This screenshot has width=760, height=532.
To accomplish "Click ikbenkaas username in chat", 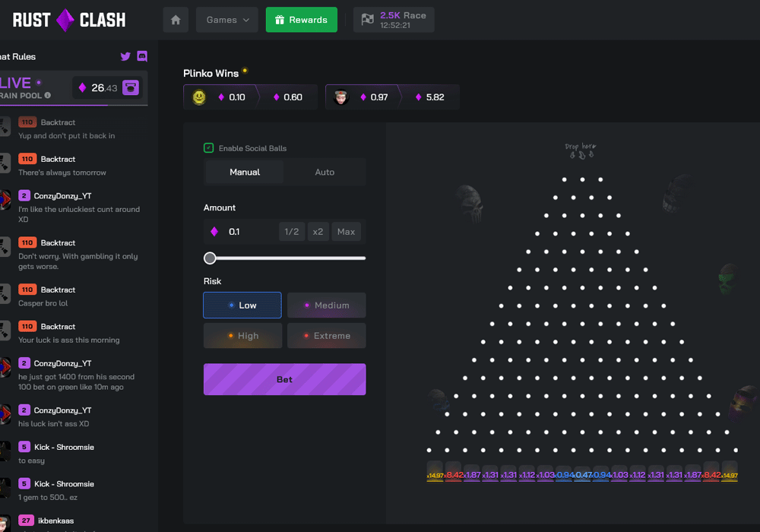I will (x=55, y=521).
